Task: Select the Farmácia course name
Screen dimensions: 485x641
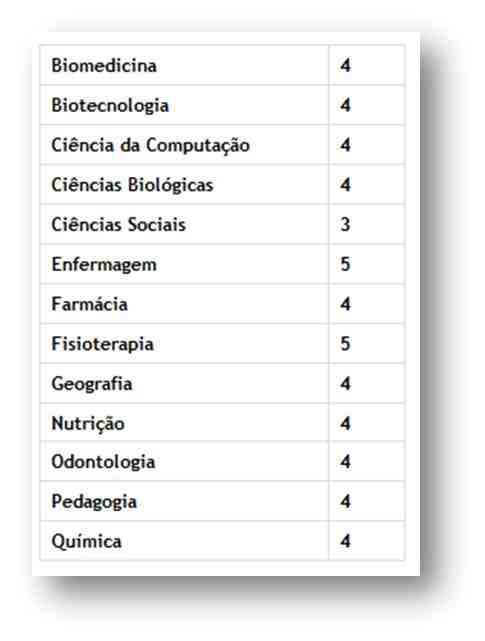Action: point(90,304)
